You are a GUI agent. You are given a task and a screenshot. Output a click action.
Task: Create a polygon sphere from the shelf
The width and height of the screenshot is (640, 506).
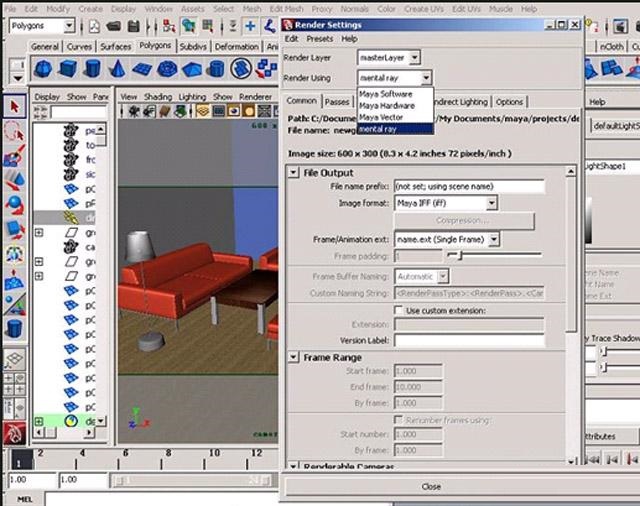pyautogui.click(x=43, y=69)
